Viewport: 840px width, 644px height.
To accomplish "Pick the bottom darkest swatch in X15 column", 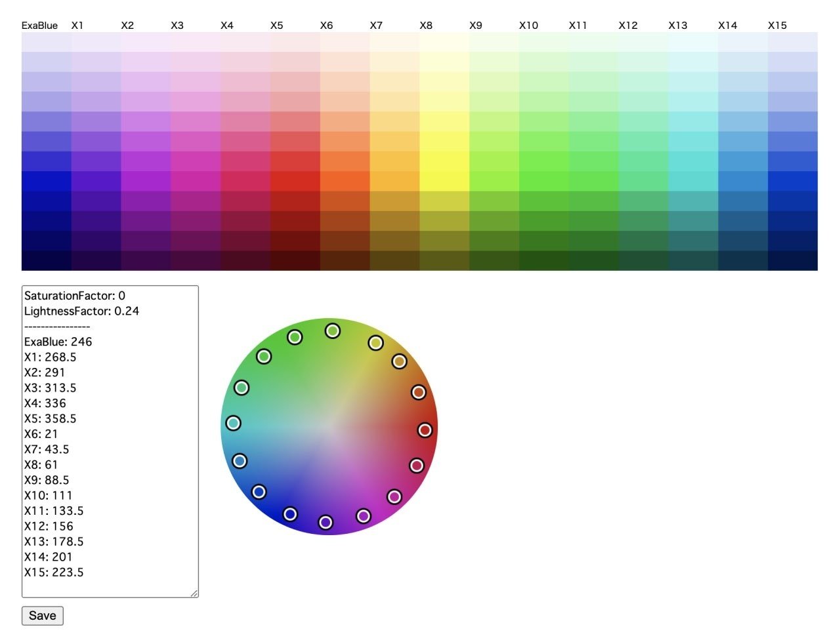I will (x=792, y=260).
